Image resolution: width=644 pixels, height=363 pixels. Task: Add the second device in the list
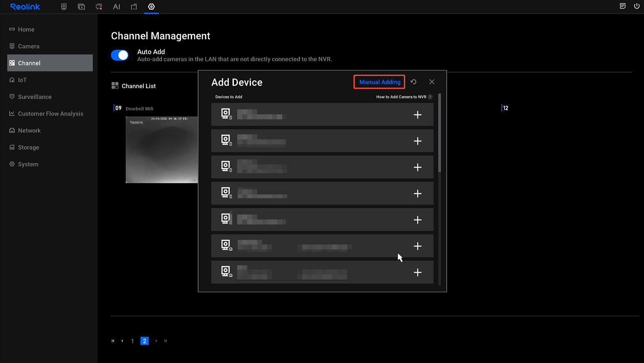pos(418,141)
